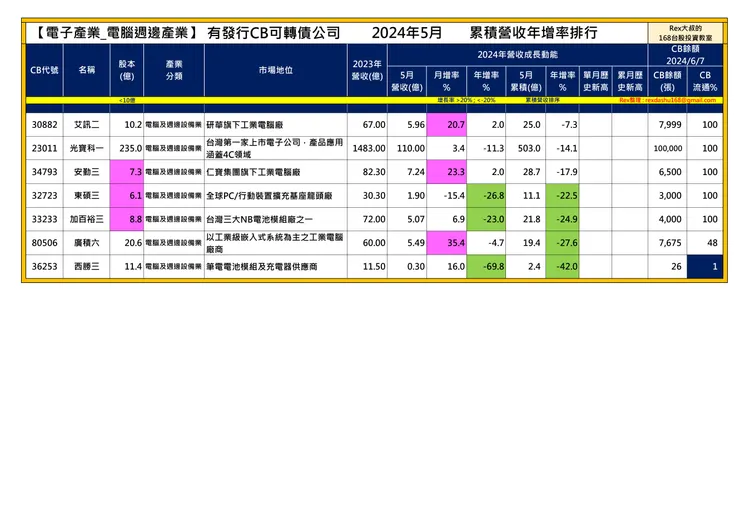Select CB code 34793 cell

[x=44, y=172]
